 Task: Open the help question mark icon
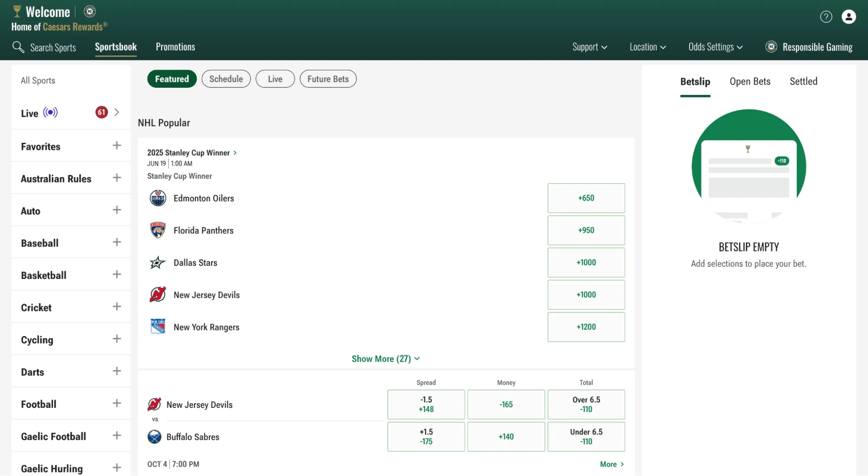click(826, 17)
